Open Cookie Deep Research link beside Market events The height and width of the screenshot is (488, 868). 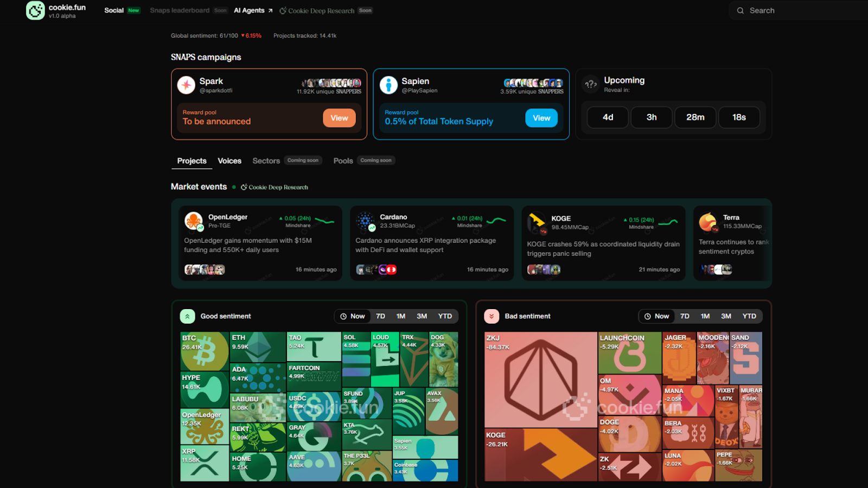(x=275, y=187)
